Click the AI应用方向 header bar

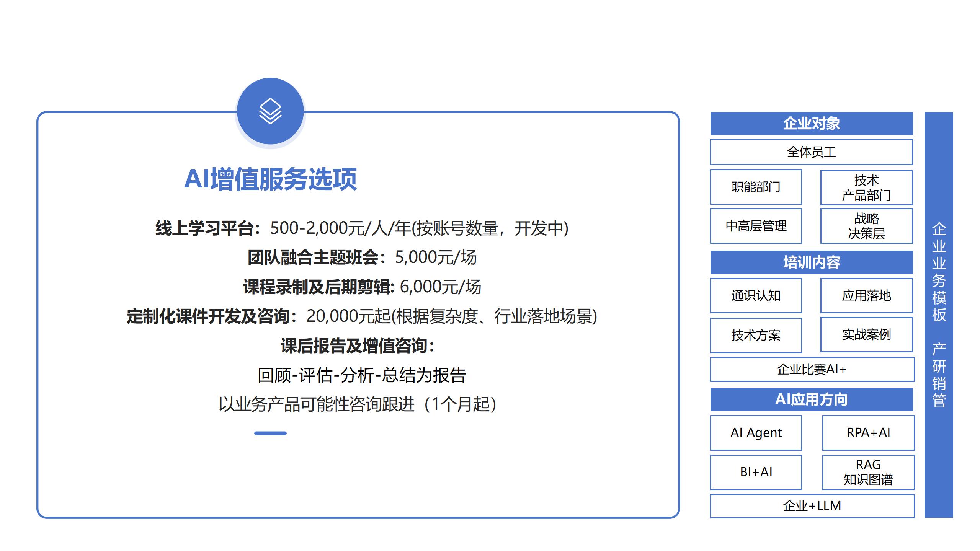pos(812,399)
